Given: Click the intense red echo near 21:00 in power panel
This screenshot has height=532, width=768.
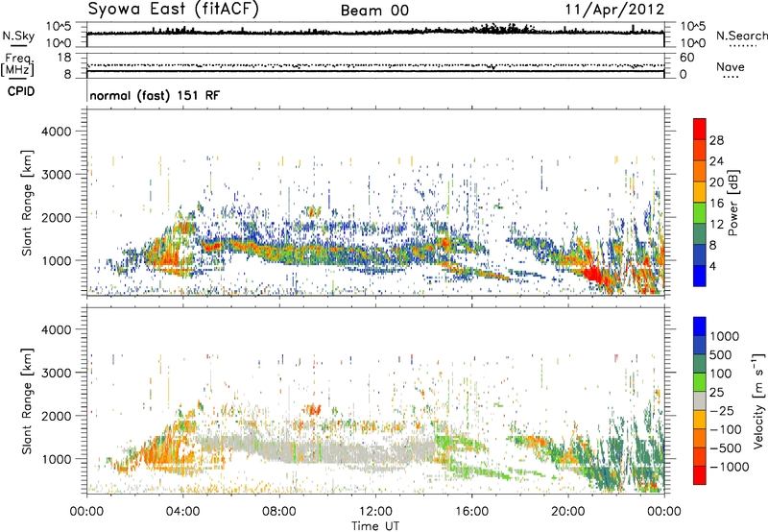Looking at the screenshot, I should 593,274.
